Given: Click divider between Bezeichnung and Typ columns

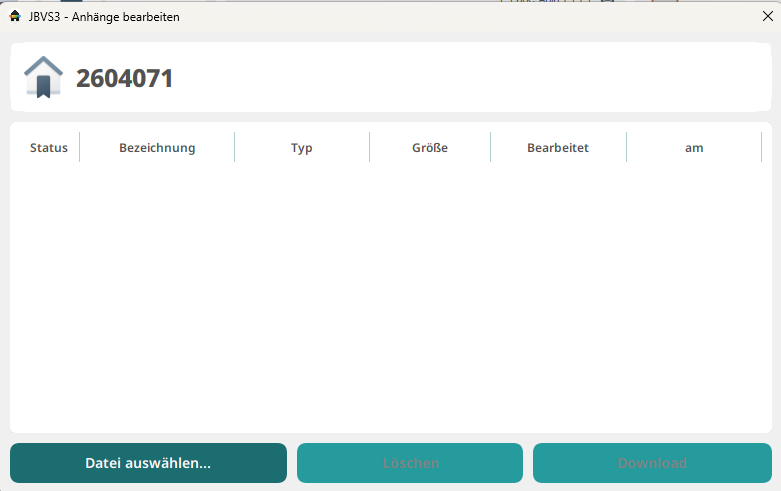Looking at the screenshot, I should (235, 147).
